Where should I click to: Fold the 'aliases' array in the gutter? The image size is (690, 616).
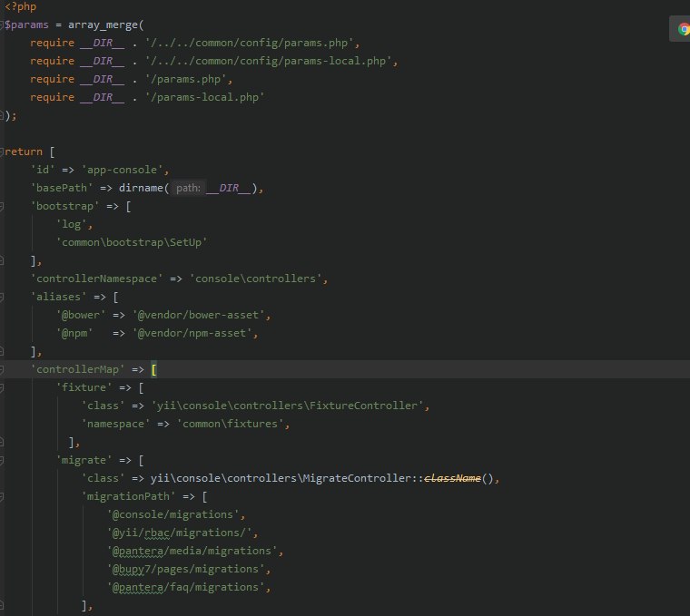[x=1, y=298]
